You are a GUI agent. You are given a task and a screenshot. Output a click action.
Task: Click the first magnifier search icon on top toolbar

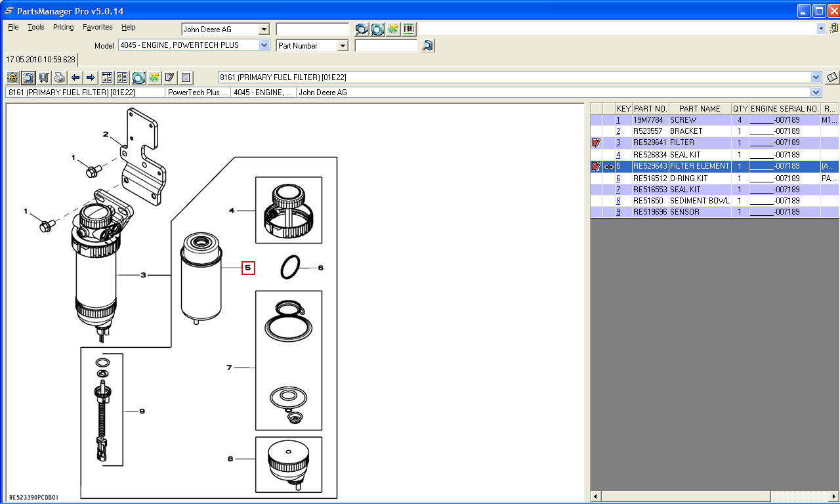click(x=362, y=29)
